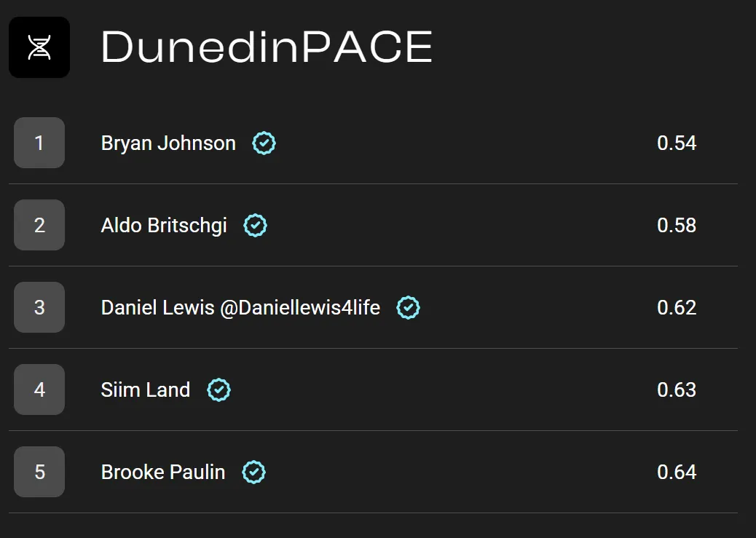Image resolution: width=756 pixels, height=538 pixels.
Task: Select the rank 3 number tile
Action: (39, 307)
